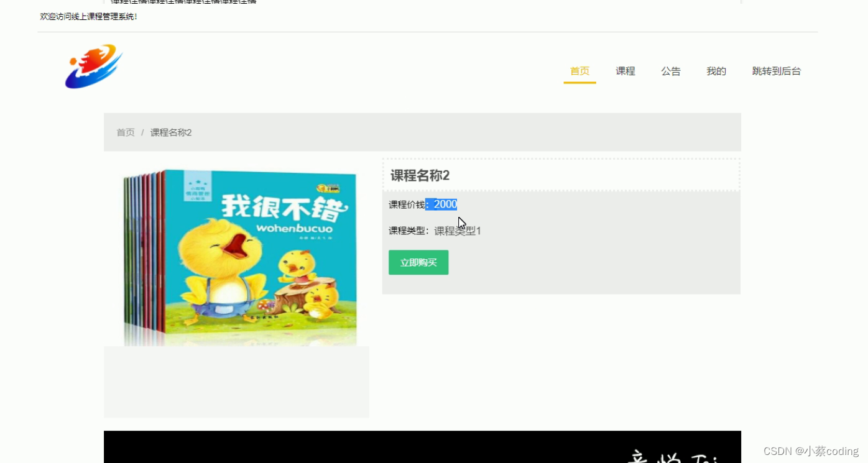The height and width of the screenshot is (463, 868).
Task: Open the 首页 navigation tab
Action: (579, 71)
